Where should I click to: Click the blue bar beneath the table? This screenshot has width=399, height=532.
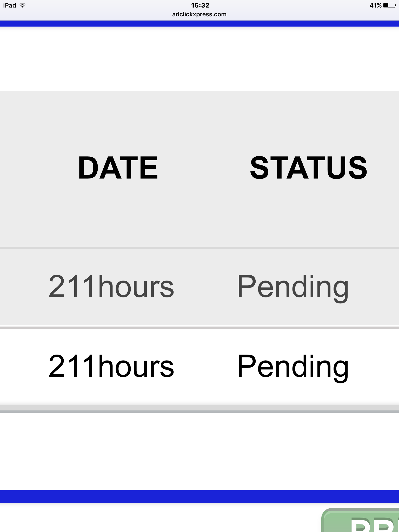(x=199, y=496)
